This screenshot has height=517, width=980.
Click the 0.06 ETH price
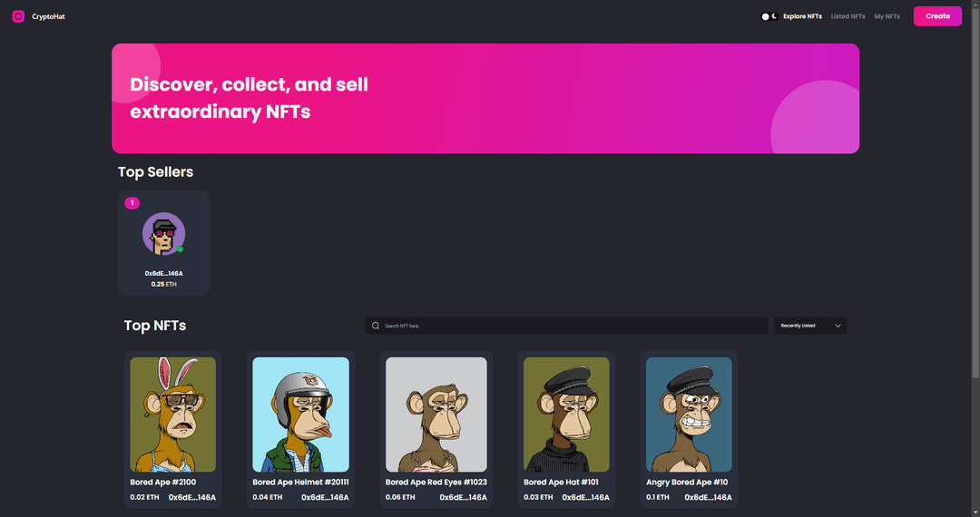click(401, 498)
